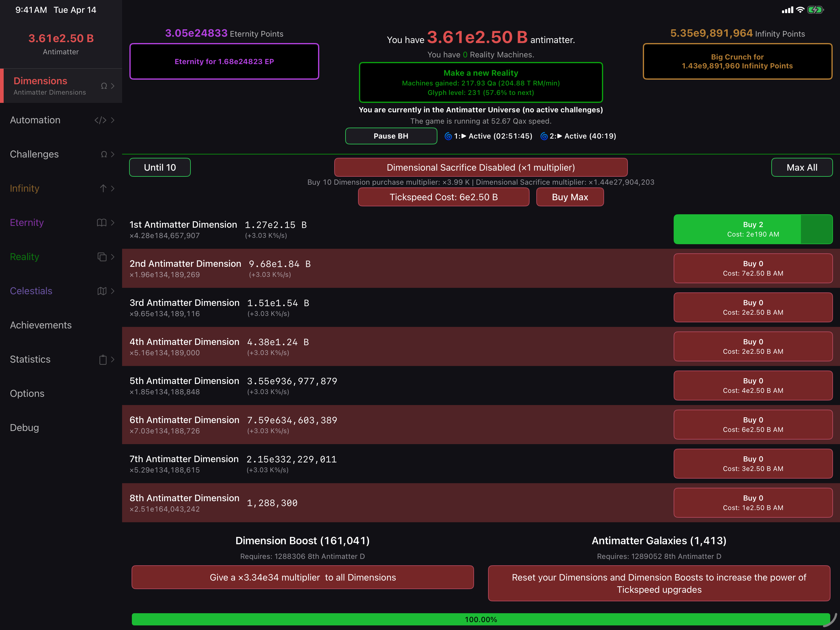
Task: Click the code brackets icon beside Automation
Action: point(100,120)
